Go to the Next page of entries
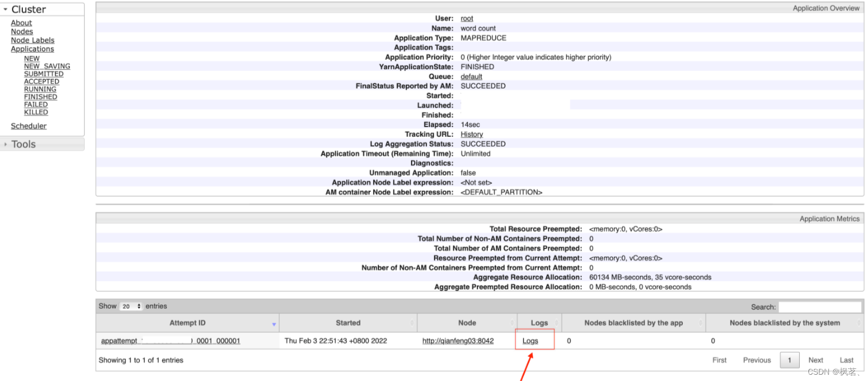Image resolution: width=868 pixels, height=381 pixels. [x=815, y=360]
